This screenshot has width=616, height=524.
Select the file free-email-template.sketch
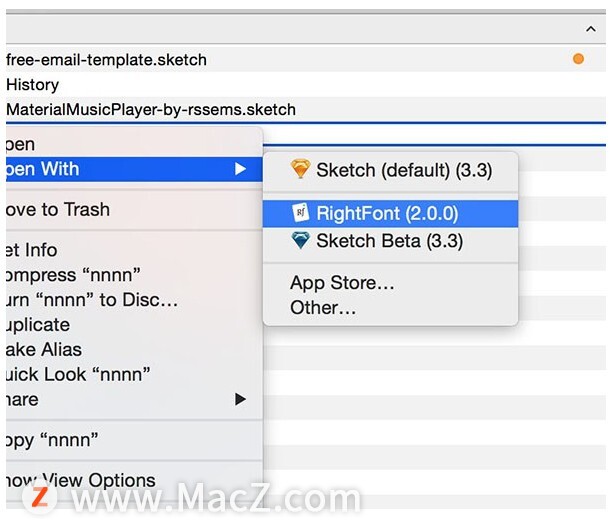coord(306,60)
